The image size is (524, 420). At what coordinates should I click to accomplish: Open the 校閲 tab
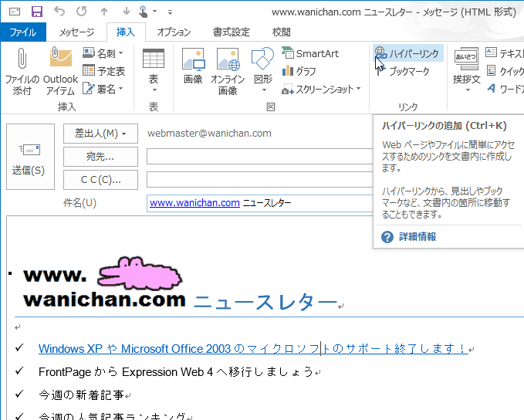[x=282, y=32]
